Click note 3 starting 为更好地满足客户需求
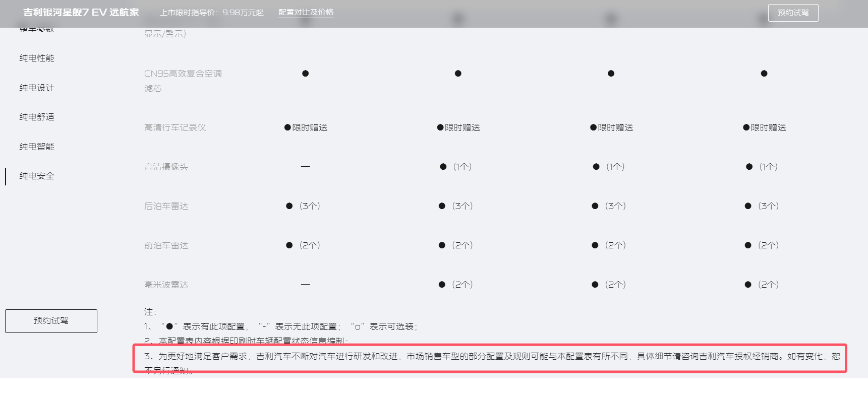Image resolution: width=868 pixels, height=402 pixels. pyautogui.click(x=492, y=362)
